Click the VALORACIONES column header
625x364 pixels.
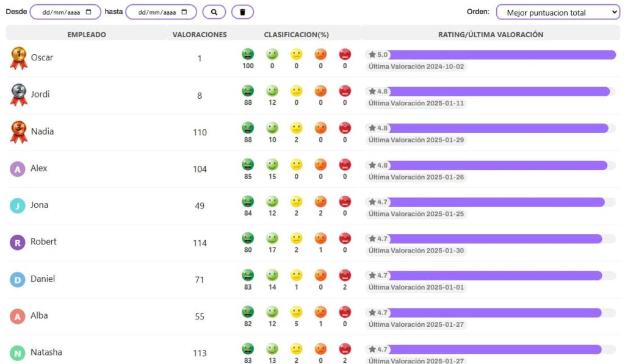(200, 35)
